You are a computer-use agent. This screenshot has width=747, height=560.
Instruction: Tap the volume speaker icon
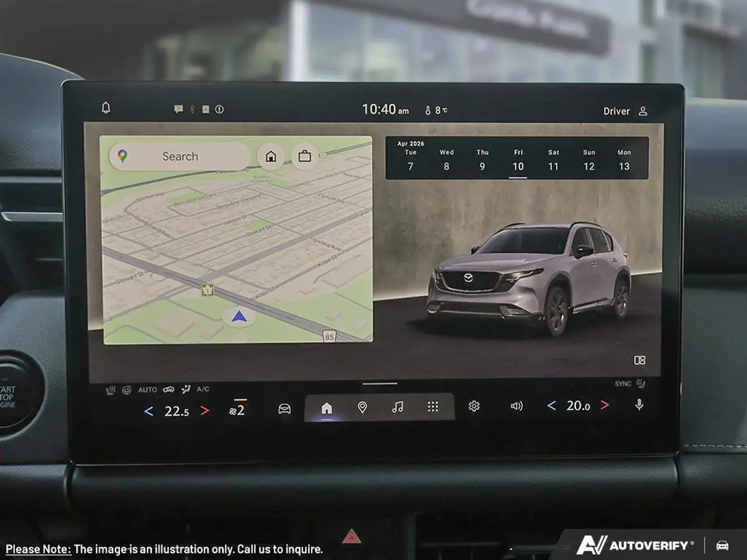click(516, 406)
